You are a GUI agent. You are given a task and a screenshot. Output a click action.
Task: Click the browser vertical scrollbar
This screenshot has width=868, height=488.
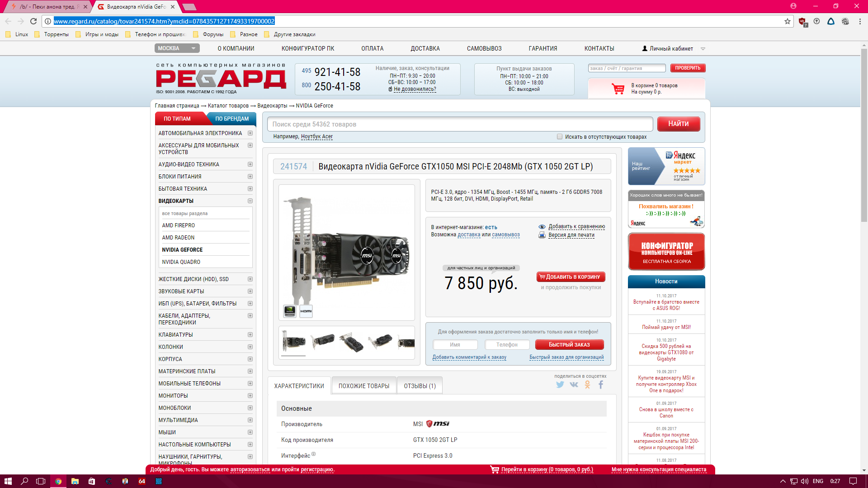click(x=864, y=136)
